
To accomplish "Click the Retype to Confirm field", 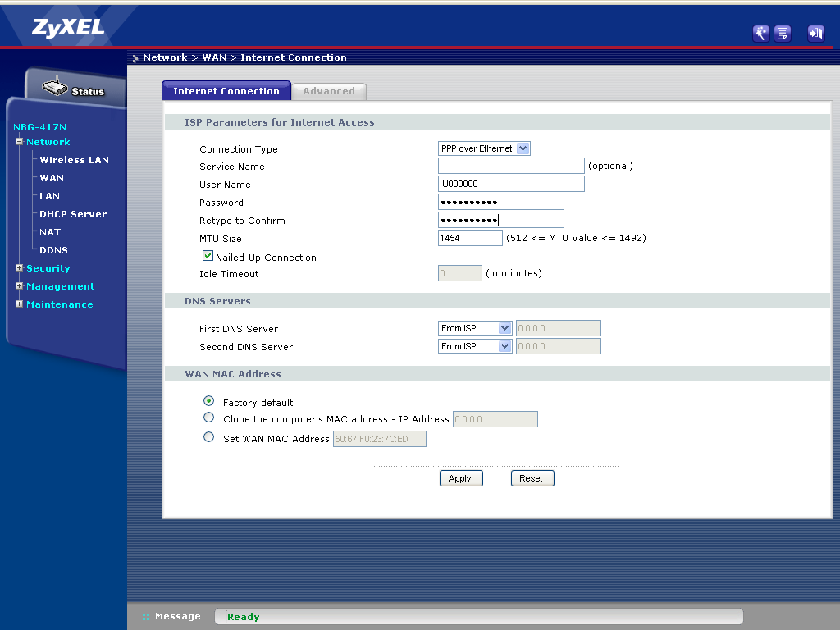I will 501,220.
